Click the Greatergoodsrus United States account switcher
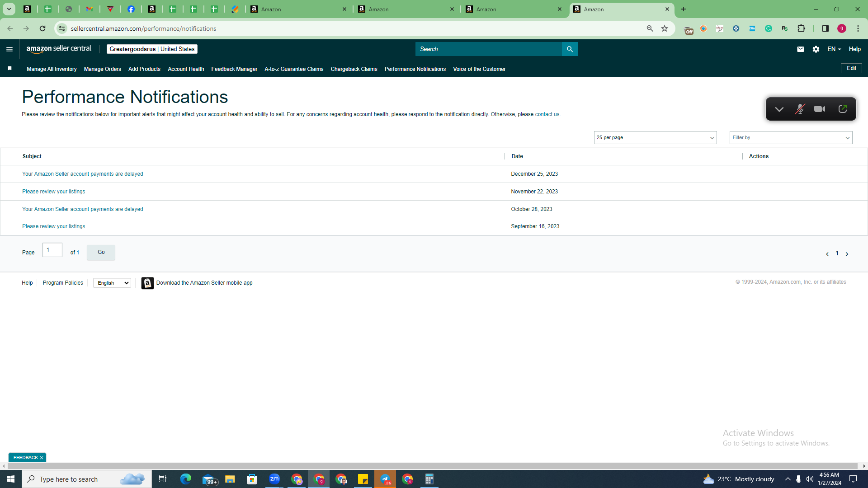The image size is (868, 488). tap(152, 49)
